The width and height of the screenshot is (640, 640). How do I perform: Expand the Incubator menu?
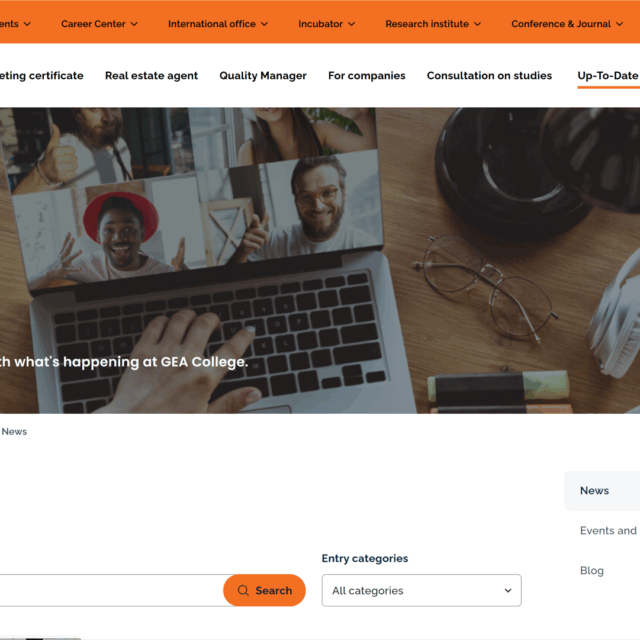pyautogui.click(x=326, y=24)
